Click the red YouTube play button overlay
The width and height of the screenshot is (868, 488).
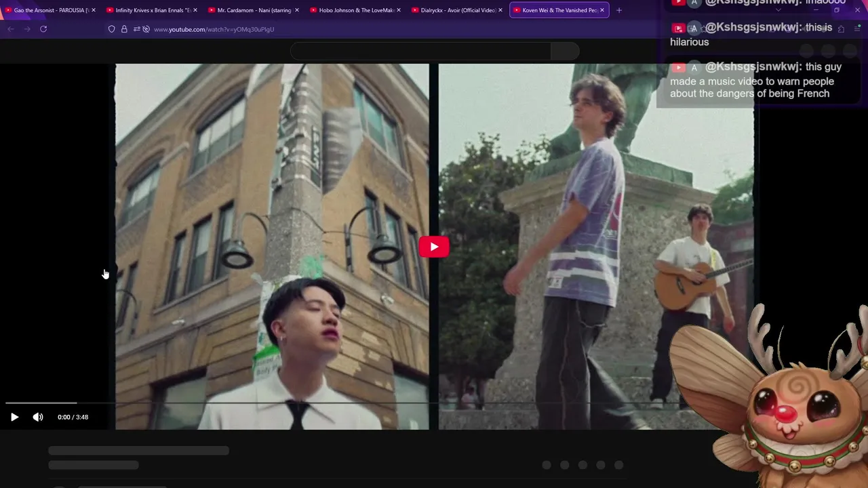point(434,247)
